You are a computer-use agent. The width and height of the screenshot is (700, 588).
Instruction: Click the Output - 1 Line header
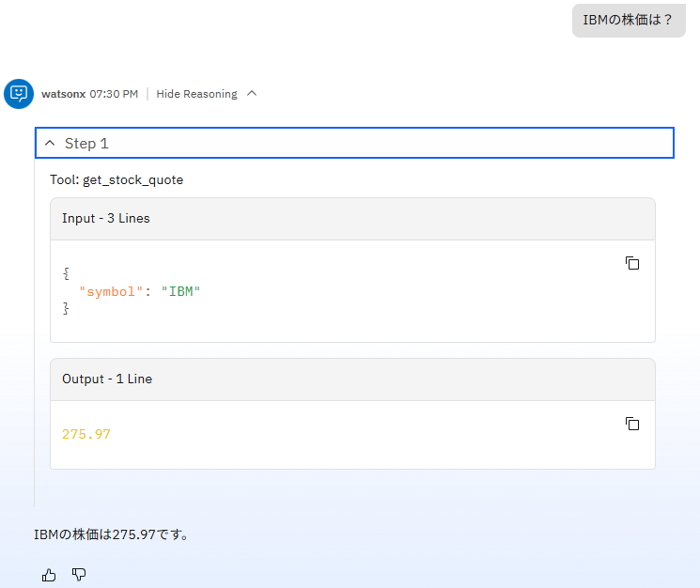tap(107, 379)
